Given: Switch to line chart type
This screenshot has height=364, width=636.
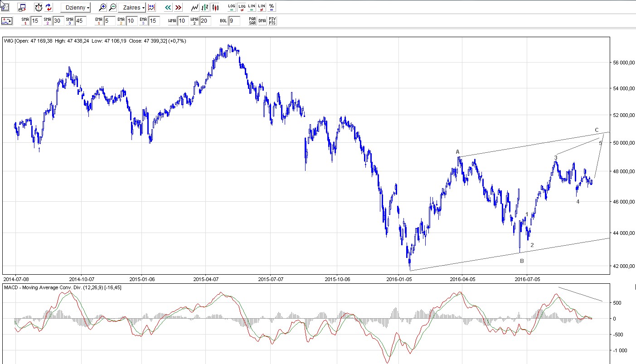Looking at the screenshot, I should pyautogui.click(x=194, y=7).
